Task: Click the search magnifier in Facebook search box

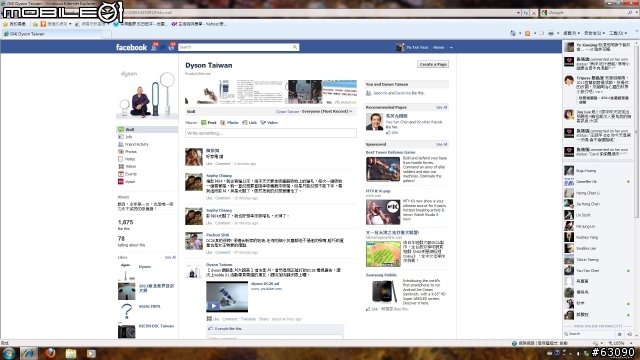Action: click(x=295, y=47)
